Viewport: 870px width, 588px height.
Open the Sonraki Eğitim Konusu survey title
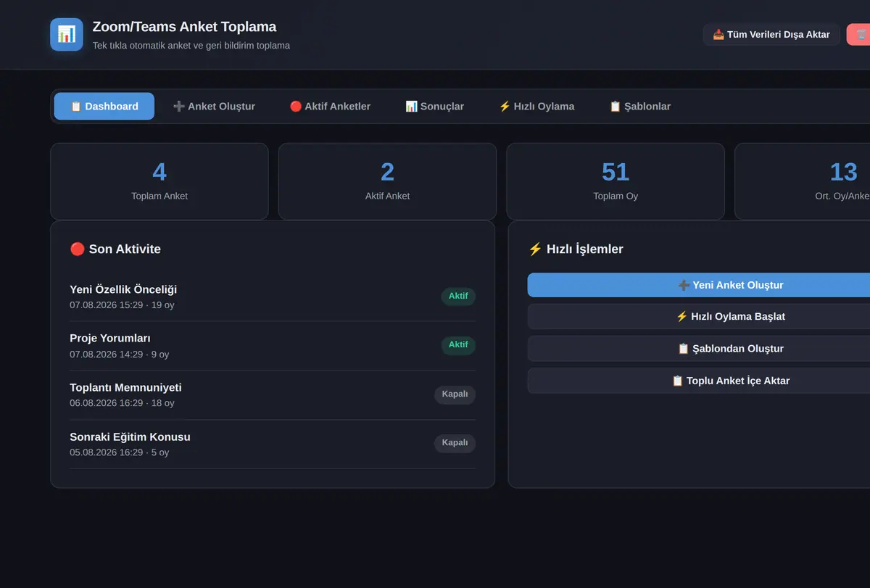tap(130, 436)
